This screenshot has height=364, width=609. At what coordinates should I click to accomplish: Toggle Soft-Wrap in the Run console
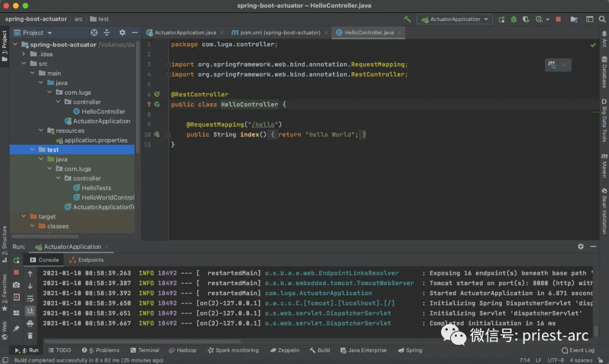30,299
